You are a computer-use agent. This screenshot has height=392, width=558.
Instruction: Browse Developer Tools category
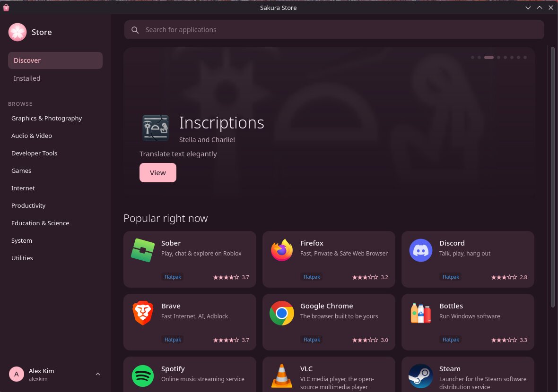pos(55,153)
